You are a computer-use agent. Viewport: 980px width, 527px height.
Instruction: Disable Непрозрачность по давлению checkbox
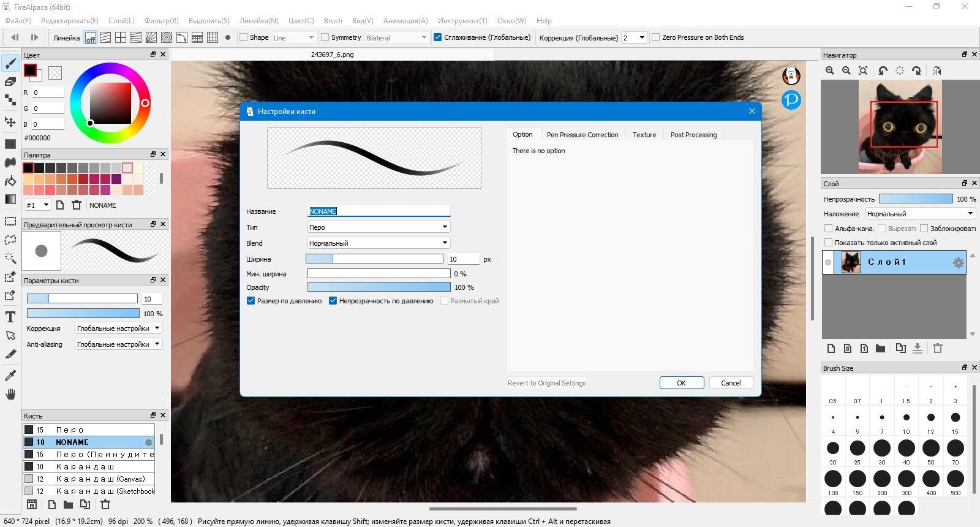pyautogui.click(x=333, y=301)
